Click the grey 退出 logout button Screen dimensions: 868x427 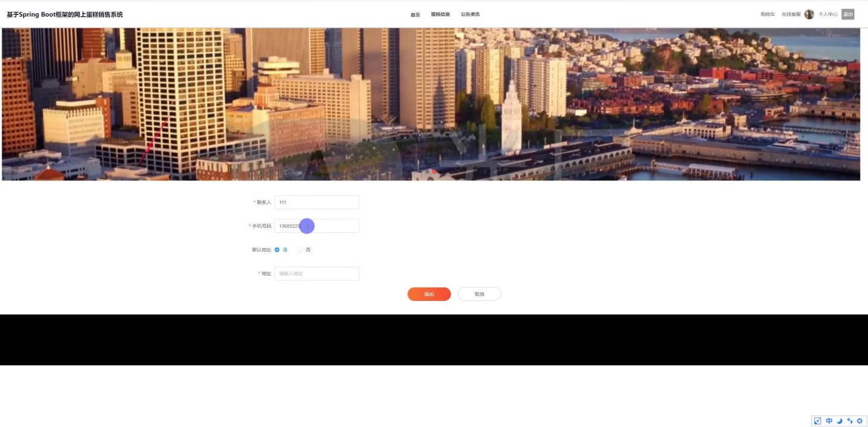(848, 14)
